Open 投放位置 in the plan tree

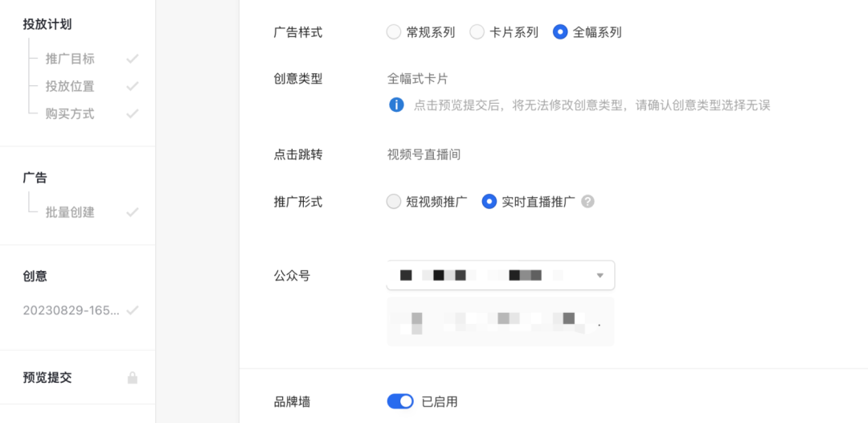(x=70, y=86)
